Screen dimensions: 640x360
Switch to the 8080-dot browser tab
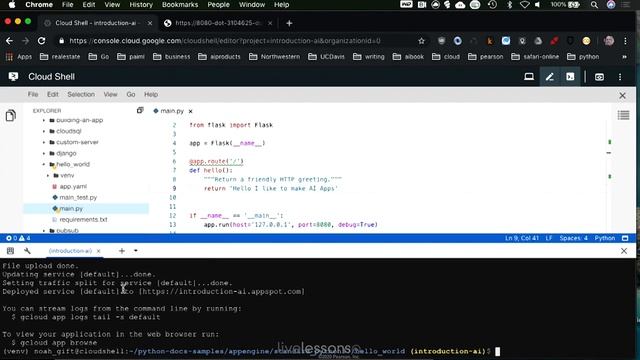click(x=218, y=23)
